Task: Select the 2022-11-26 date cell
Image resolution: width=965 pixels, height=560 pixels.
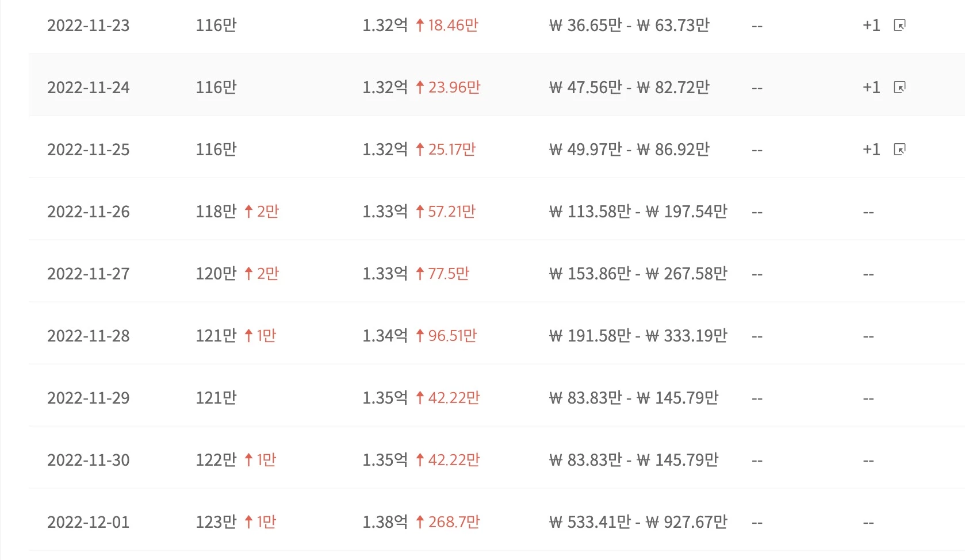Action: [89, 212]
